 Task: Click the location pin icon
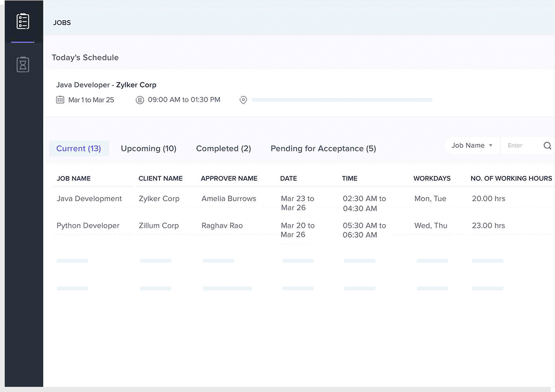[x=243, y=100]
